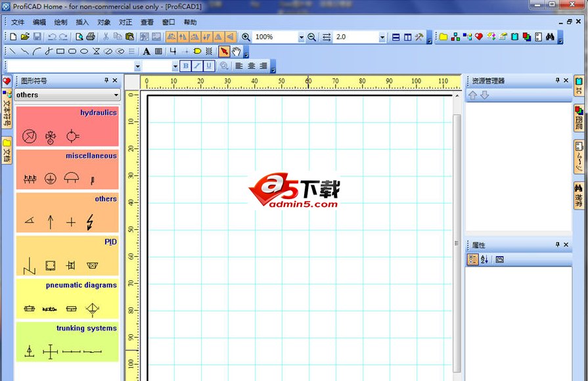Select the Ellipse drawing tool
Screen dimensions: 588x381
[x=84, y=51]
